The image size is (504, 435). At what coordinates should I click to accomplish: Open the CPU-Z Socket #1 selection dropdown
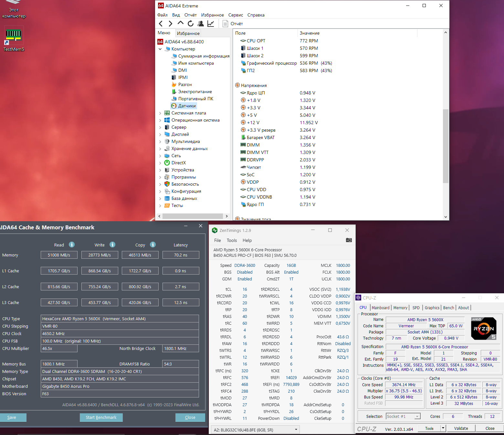(403, 416)
